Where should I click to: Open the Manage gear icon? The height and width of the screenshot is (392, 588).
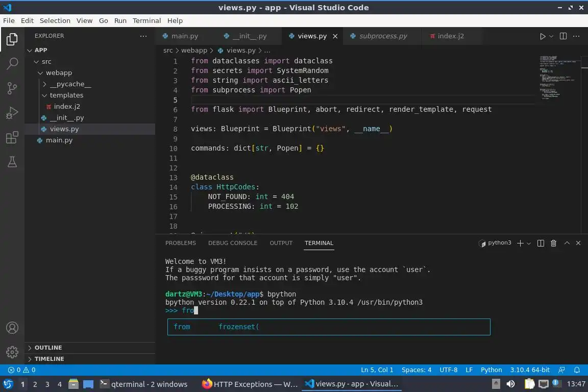pos(12,352)
